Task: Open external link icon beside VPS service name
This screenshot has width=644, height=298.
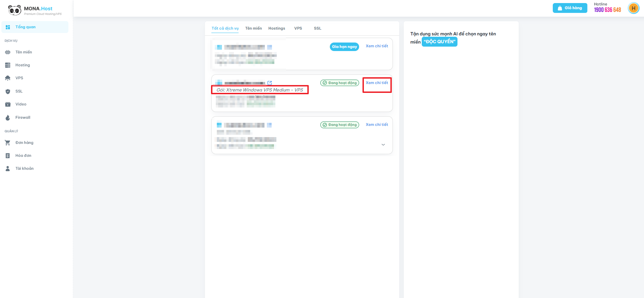Action: [270, 83]
